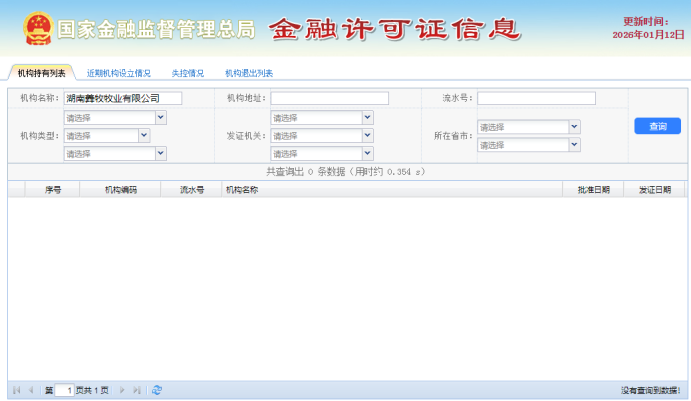Open third 发证机关 dropdown arrow
Image resolution: width=691 pixels, height=401 pixels.
(368, 153)
